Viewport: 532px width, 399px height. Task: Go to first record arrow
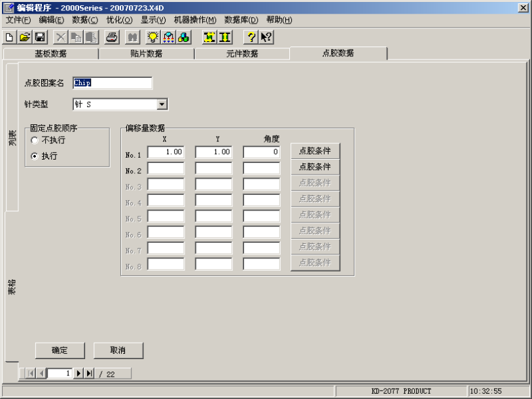31,373
